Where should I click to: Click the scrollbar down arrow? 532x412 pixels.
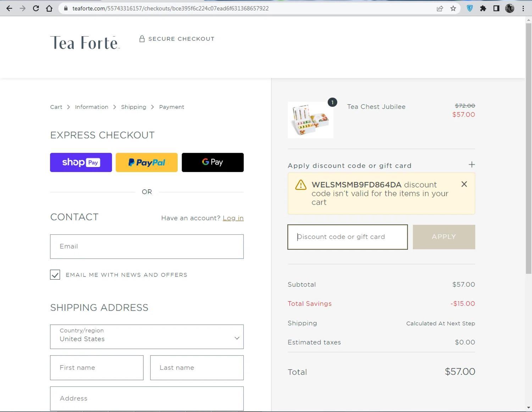528,408
